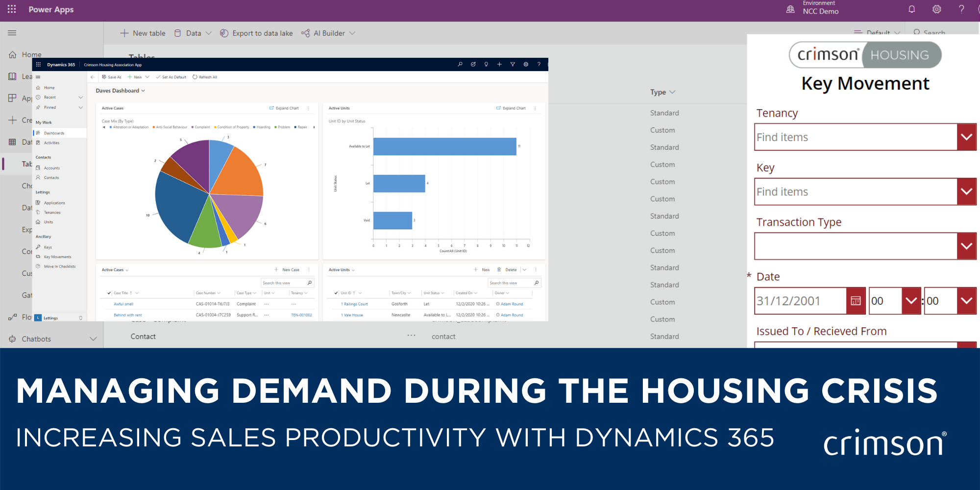
Task: Click the Delete trash icon in Active Units
Action: click(499, 269)
